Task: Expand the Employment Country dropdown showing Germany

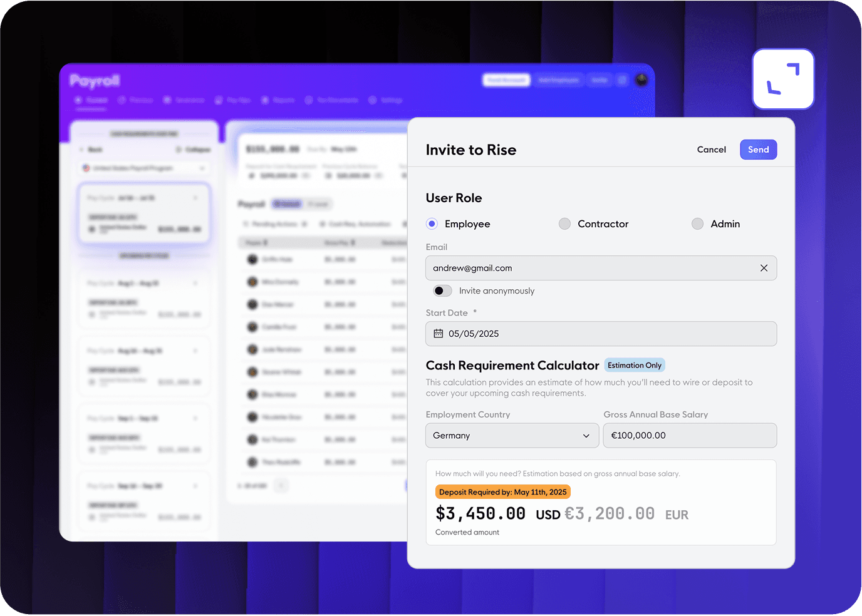Action: (512, 436)
